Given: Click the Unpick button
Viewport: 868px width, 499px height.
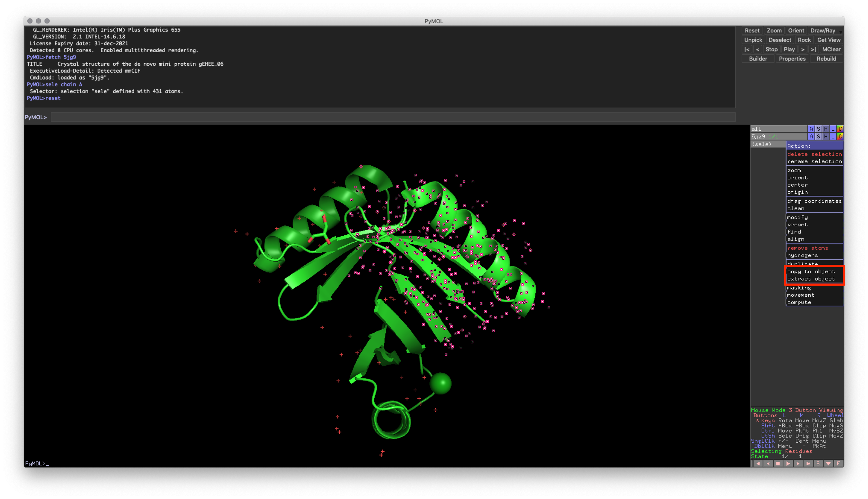Looking at the screenshot, I should (753, 40).
